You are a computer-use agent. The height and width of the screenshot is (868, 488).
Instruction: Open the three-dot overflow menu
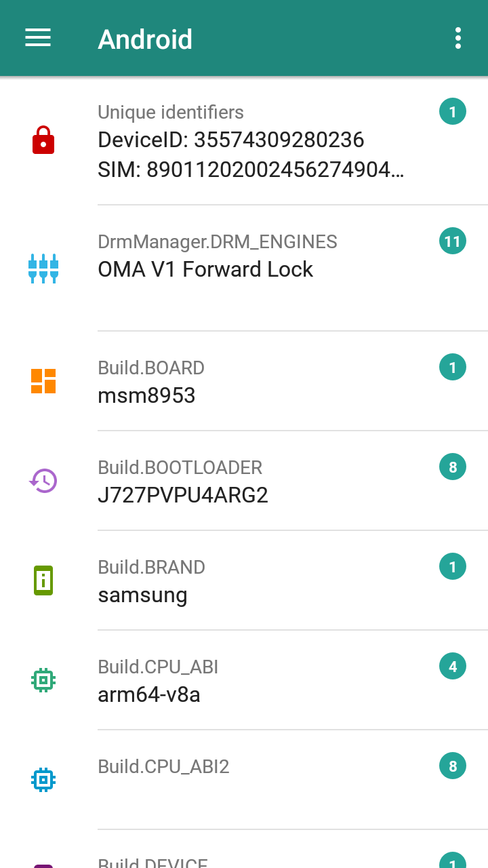point(458,38)
